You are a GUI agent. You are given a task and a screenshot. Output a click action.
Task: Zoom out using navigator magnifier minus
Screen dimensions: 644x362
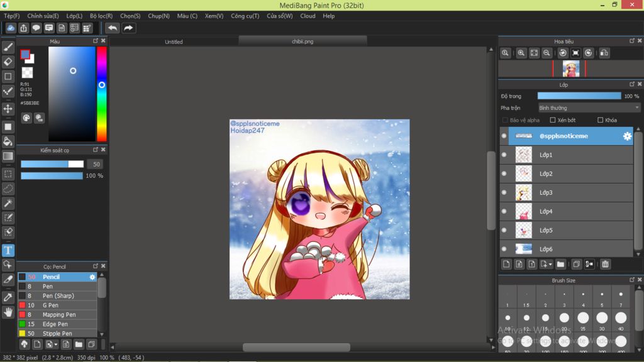(x=547, y=53)
